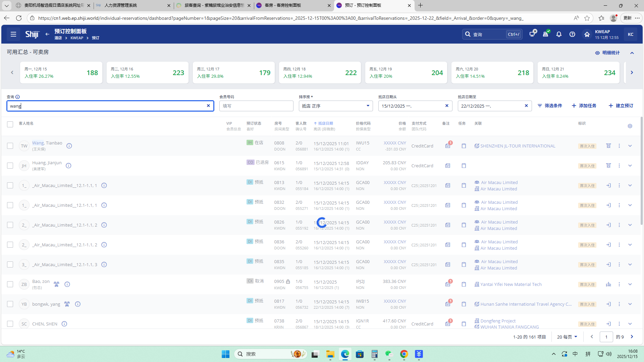Screen dimensions: 644x362
Task: Click the home icon beside KWEAP
Action: pyautogui.click(x=587, y=34)
